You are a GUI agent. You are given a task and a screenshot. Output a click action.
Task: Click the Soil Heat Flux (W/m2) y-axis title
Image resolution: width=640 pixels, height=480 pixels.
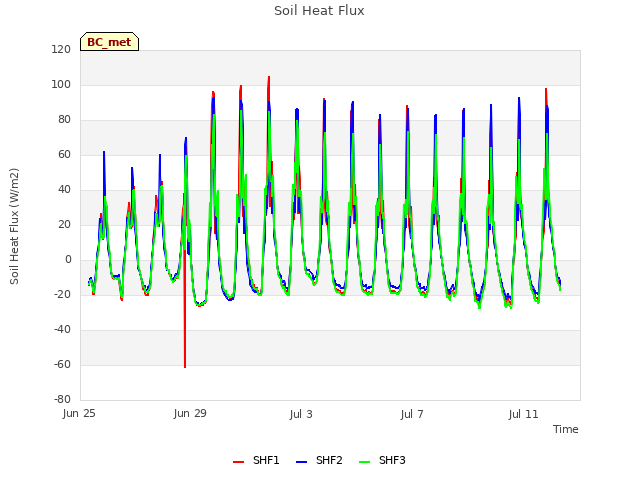coord(14,226)
